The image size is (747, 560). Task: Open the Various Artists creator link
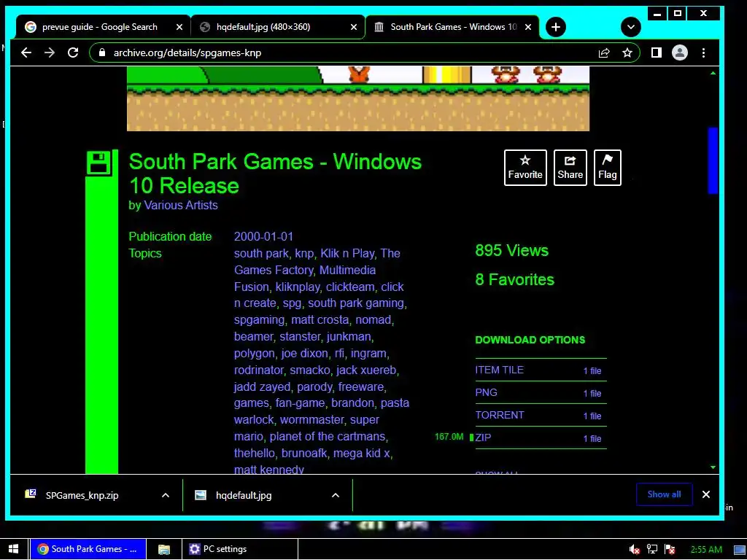pos(181,205)
